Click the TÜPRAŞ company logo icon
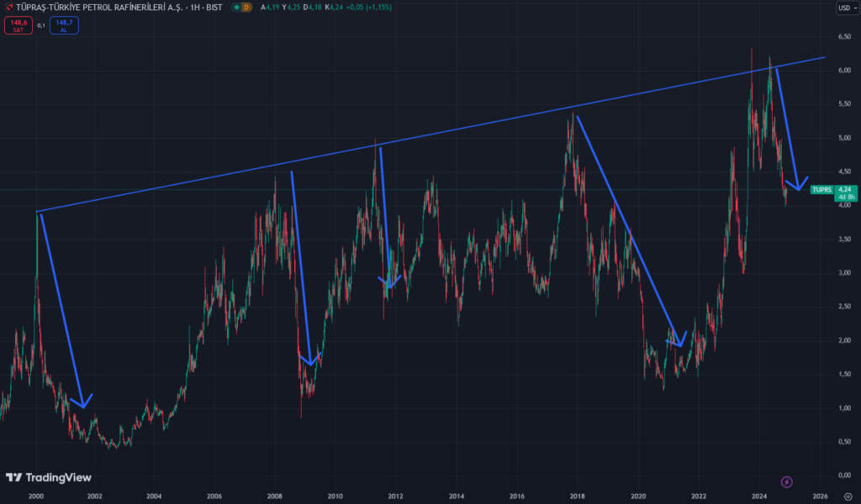861x504 pixels. 9,7
